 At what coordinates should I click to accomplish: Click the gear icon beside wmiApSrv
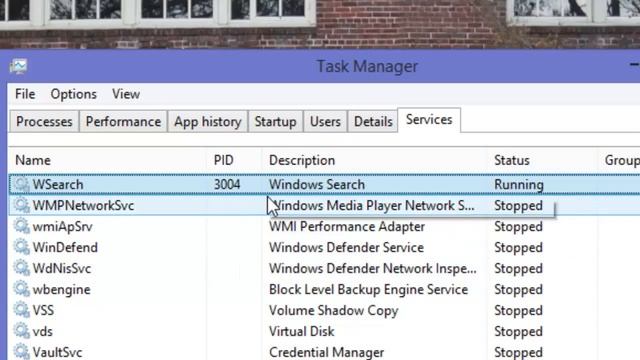tap(21, 227)
